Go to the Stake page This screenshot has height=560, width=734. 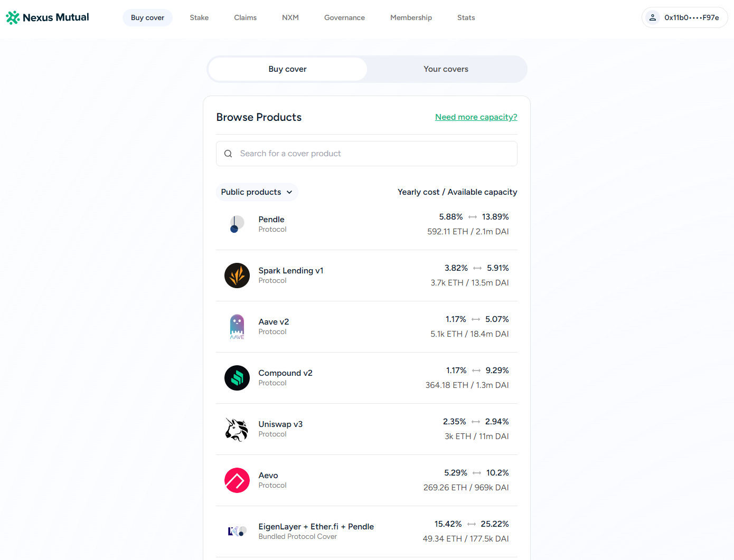pyautogui.click(x=199, y=17)
